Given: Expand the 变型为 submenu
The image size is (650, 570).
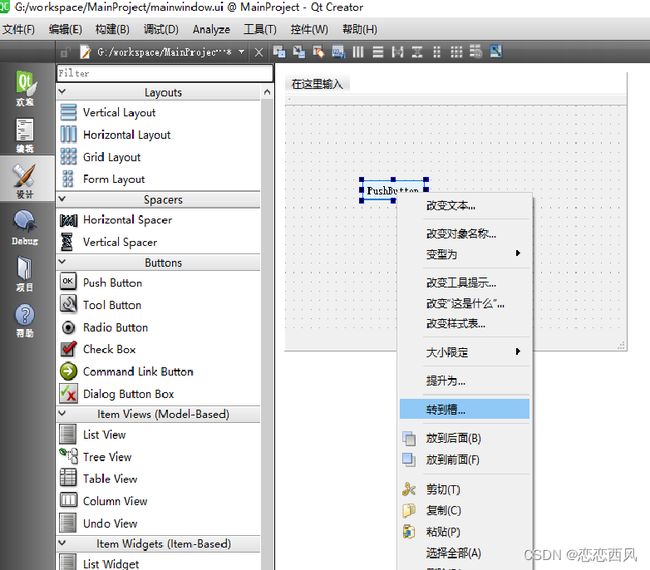Looking at the screenshot, I should point(465,254).
